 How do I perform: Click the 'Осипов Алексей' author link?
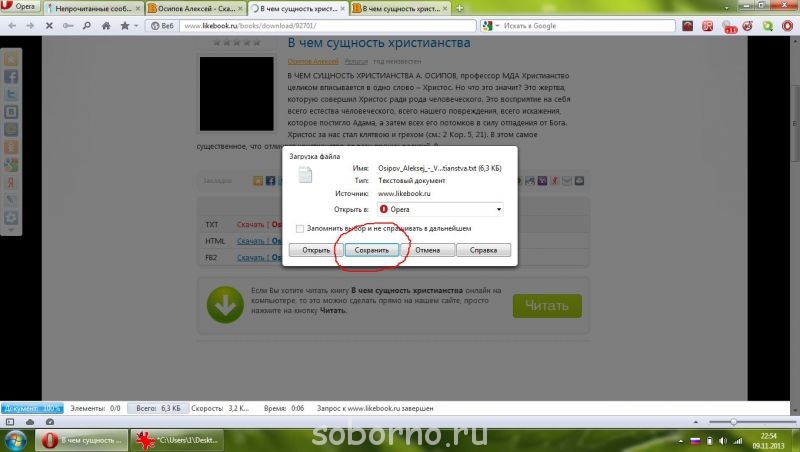(x=313, y=61)
